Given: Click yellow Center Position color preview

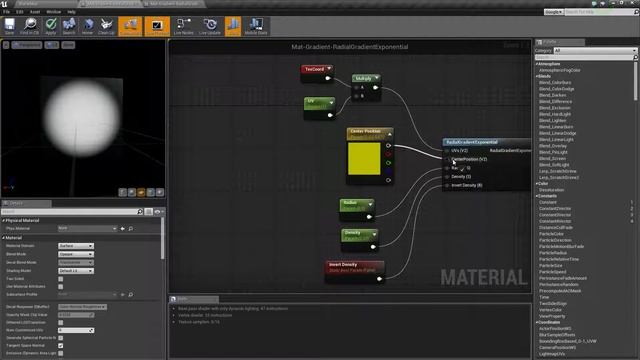Looking at the screenshot, I should tap(364, 158).
